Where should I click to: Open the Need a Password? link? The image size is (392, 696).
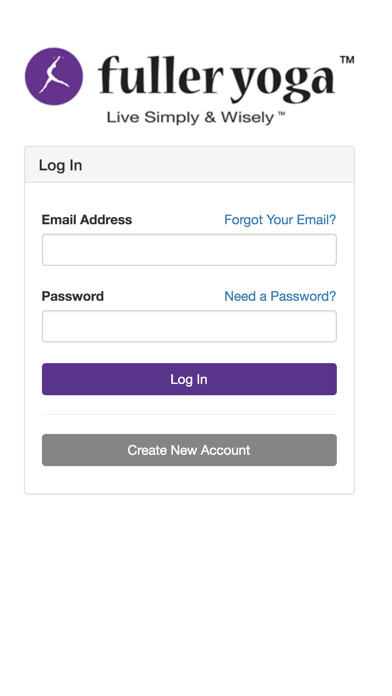[280, 296]
